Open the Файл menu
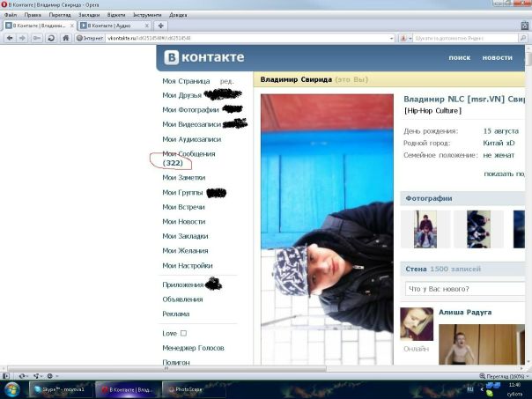Image resolution: width=532 pixels, height=399 pixels. (11, 15)
